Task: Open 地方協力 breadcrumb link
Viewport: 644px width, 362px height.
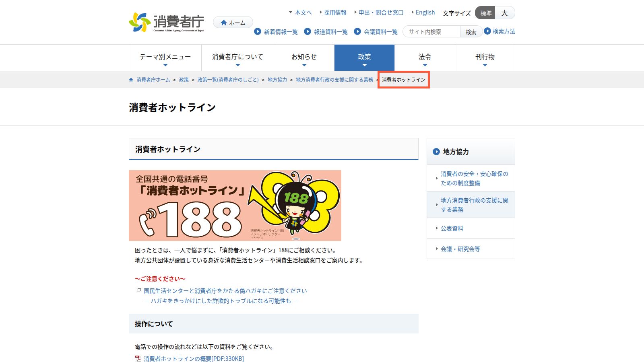Action: [x=277, y=80]
